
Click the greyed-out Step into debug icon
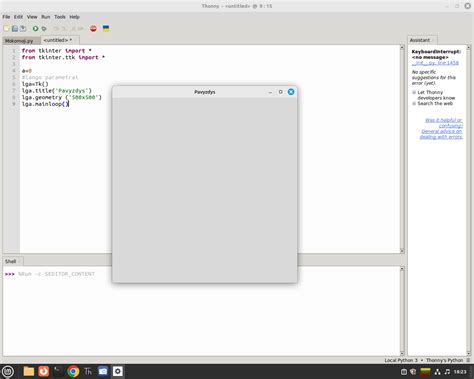(x=64, y=29)
